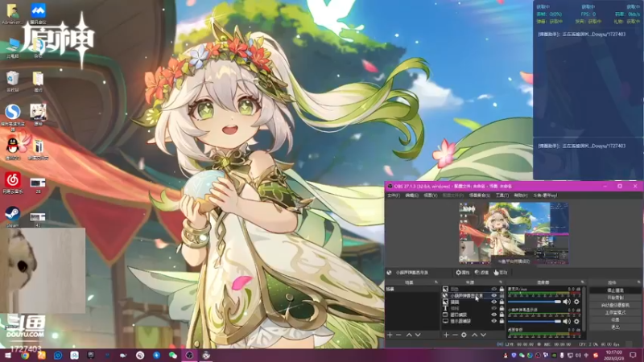The height and width of the screenshot is (362, 644).
Task: Open 腾讯会议 desktop icon
Action: 38,13
